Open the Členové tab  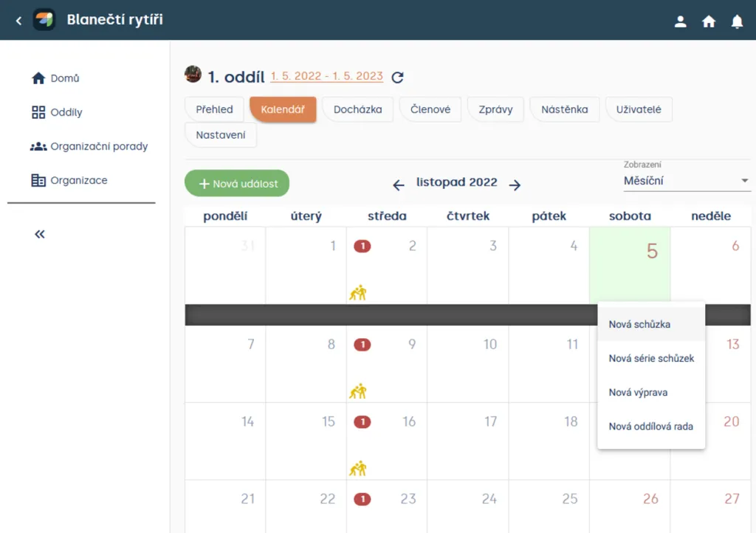pos(430,109)
